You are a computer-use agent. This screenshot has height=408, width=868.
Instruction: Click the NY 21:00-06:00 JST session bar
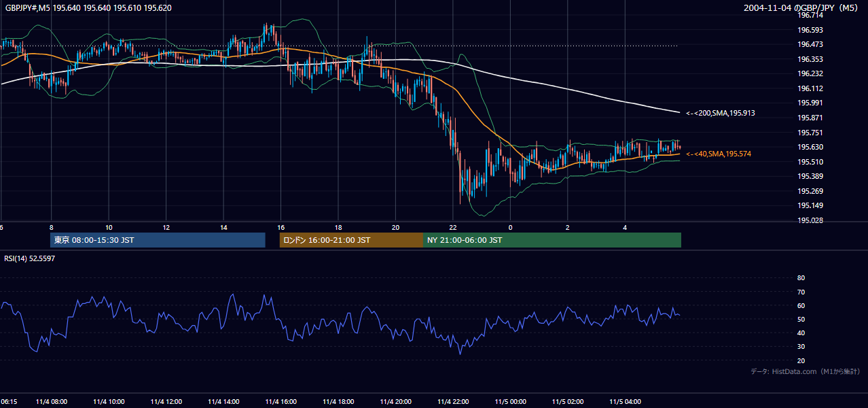click(552, 240)
